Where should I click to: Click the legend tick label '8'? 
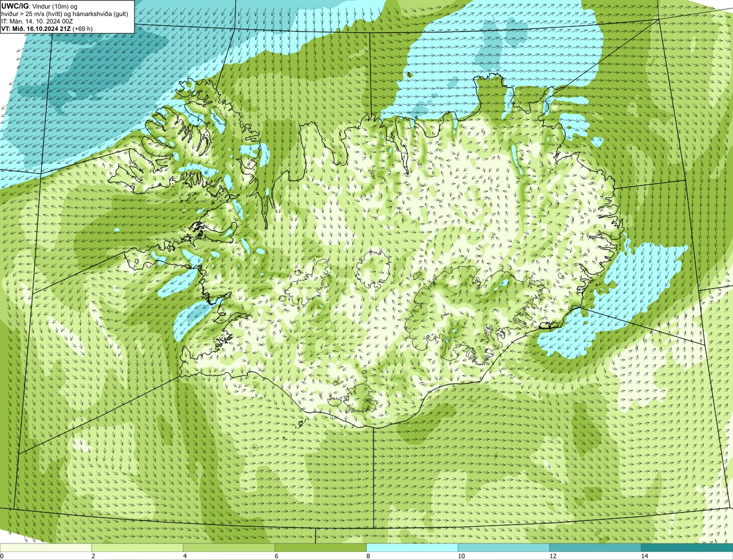click(368, 555)
